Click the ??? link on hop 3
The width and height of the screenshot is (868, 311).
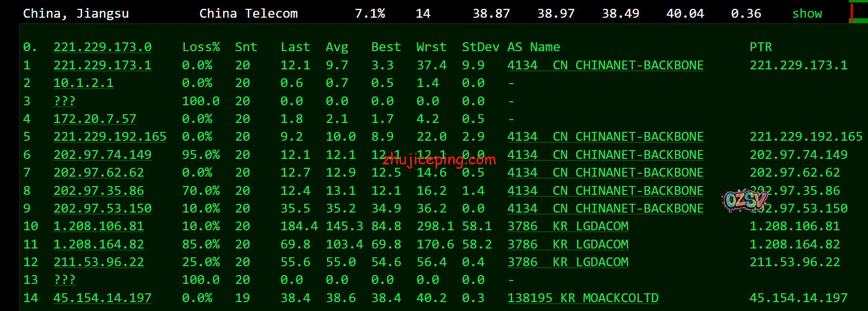point(64,101)
